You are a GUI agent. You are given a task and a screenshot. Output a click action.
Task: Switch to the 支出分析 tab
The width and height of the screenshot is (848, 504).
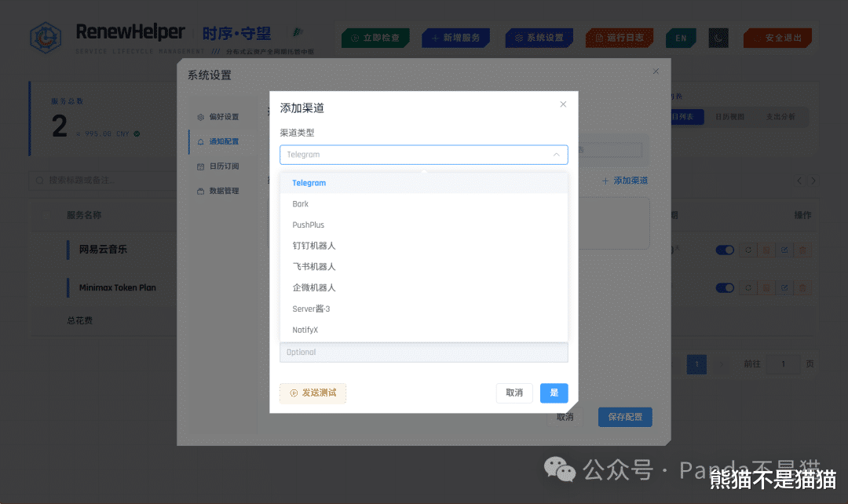coord(780,117)
